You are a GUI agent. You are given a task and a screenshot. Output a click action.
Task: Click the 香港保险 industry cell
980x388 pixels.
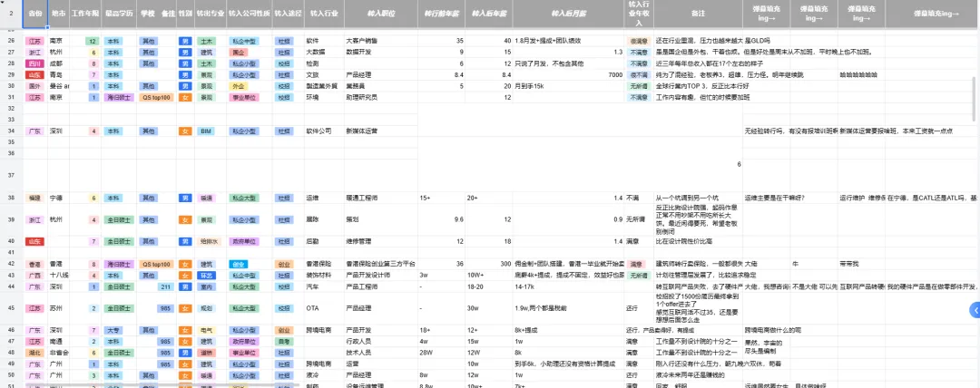coord(324,264)
